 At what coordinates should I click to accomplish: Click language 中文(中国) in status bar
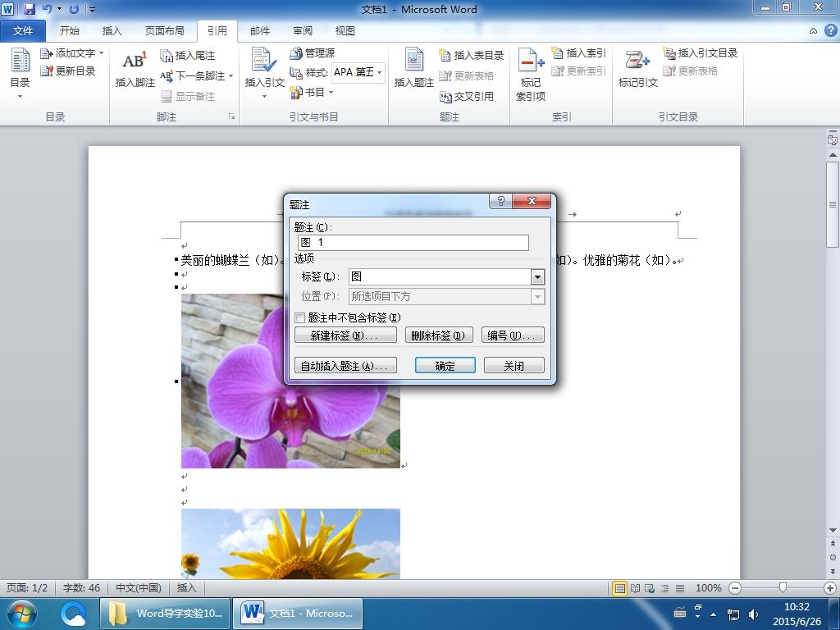(x=138, y=587)
